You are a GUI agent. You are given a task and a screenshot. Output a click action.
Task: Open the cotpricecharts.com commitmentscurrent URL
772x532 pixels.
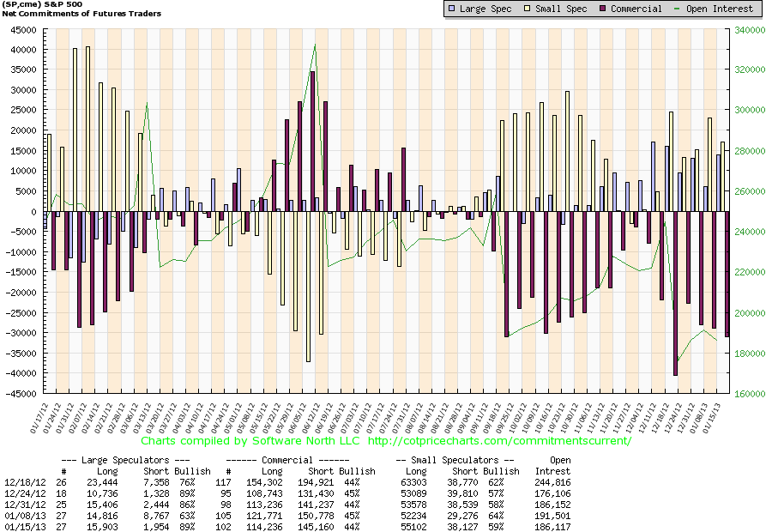tap(500, 441)
